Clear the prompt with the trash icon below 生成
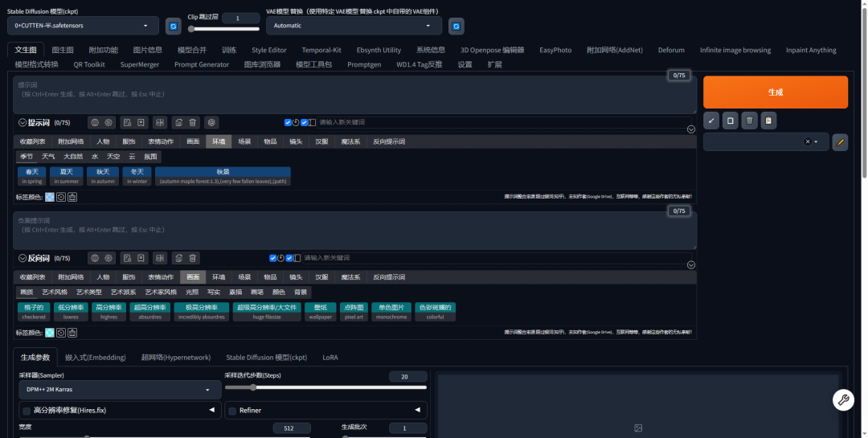 [750, 121]
